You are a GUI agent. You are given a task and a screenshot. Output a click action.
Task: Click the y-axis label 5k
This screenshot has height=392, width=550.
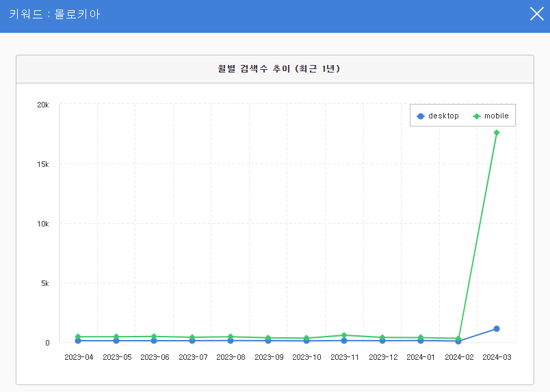coord(45,283)
